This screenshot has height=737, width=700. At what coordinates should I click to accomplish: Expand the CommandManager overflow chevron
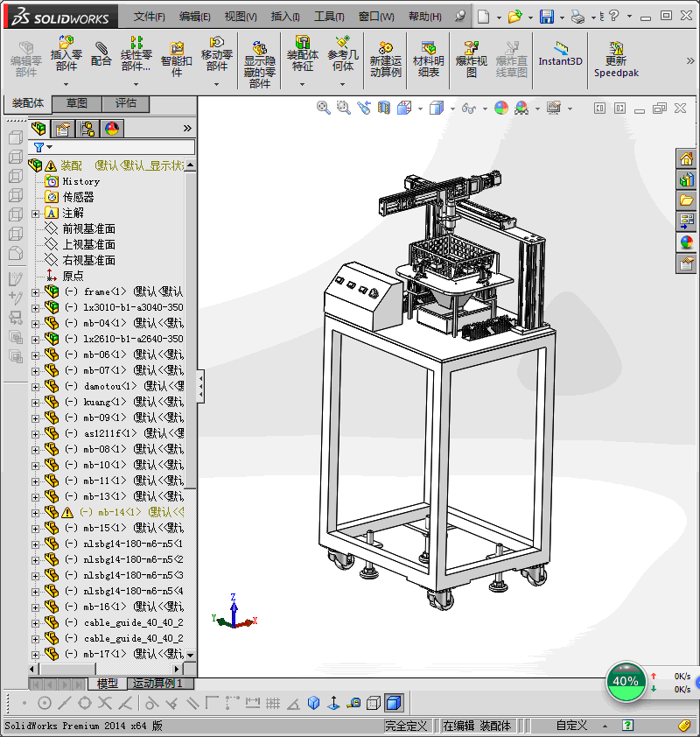pos(690,60)
